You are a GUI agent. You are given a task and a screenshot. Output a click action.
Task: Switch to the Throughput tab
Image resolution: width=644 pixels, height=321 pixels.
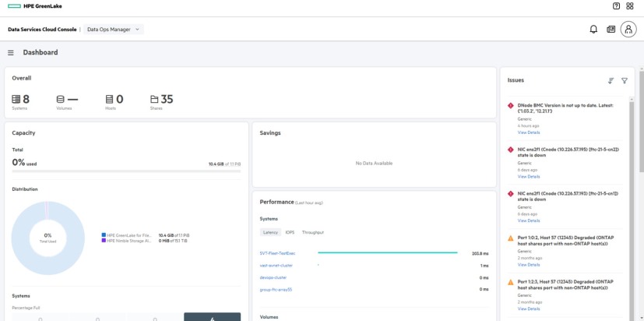coord(313,232)
